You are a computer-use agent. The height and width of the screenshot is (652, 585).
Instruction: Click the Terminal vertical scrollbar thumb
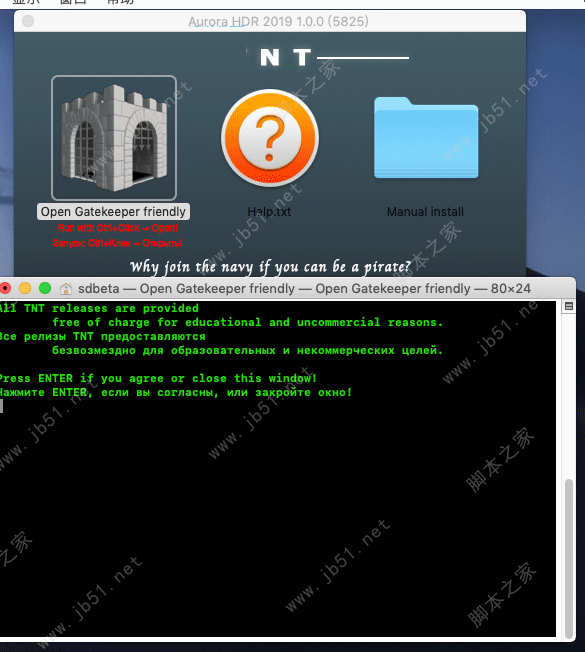point(569,558)
